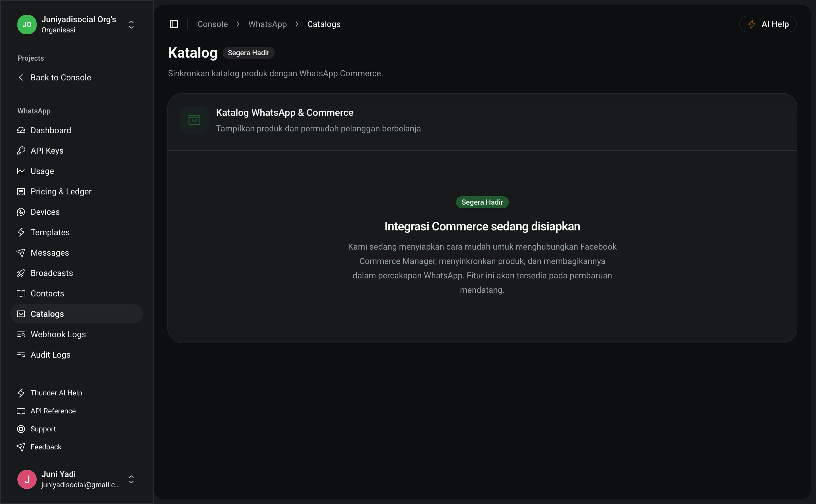Click the Templates lightning icon

[x=21, y=232]
